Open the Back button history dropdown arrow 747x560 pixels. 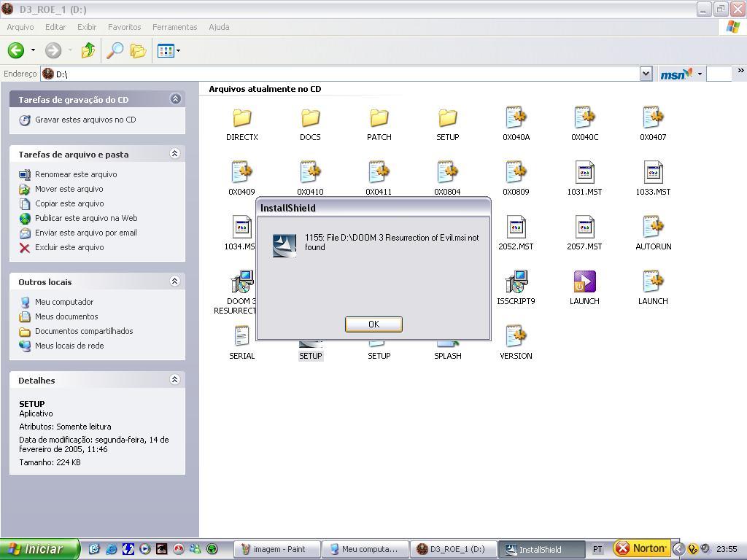[33, 50]
